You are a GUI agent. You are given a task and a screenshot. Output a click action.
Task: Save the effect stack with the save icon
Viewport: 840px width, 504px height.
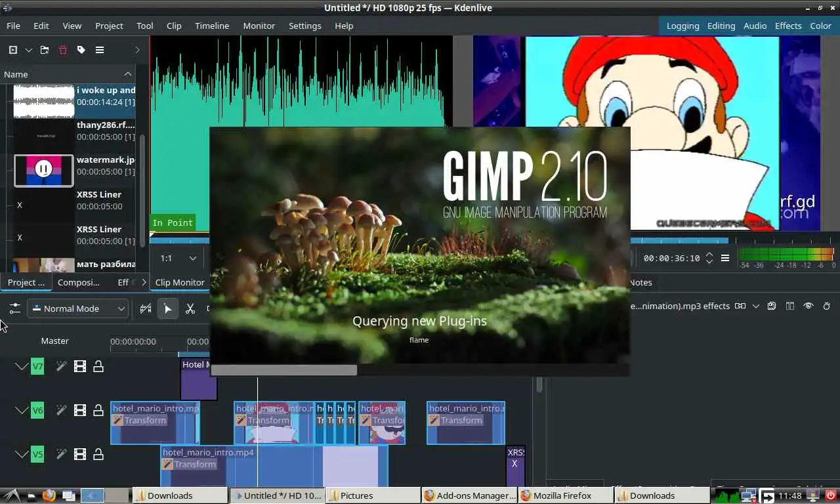(772, 306)
